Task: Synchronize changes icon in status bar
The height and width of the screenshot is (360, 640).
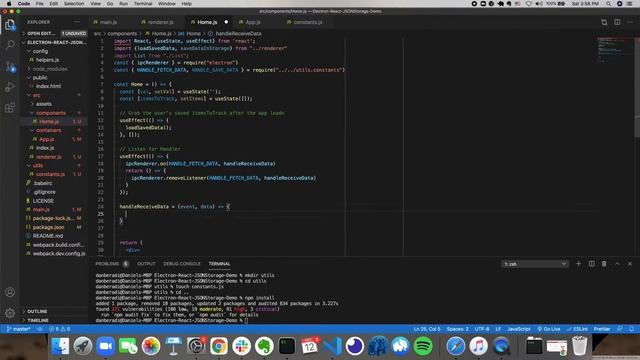Action: 40,329
